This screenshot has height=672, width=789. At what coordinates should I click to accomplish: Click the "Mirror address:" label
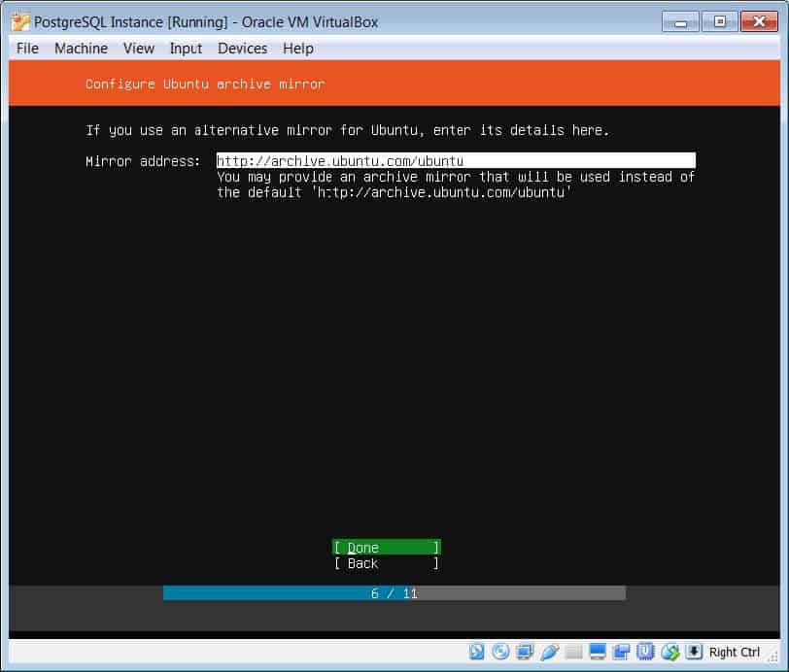tap(143, 161)
